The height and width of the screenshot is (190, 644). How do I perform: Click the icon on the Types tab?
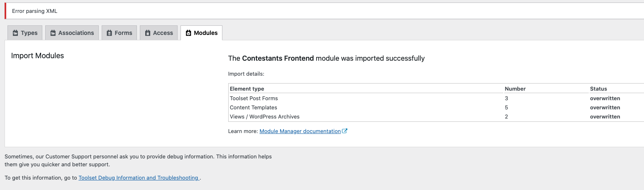point(15,33)
